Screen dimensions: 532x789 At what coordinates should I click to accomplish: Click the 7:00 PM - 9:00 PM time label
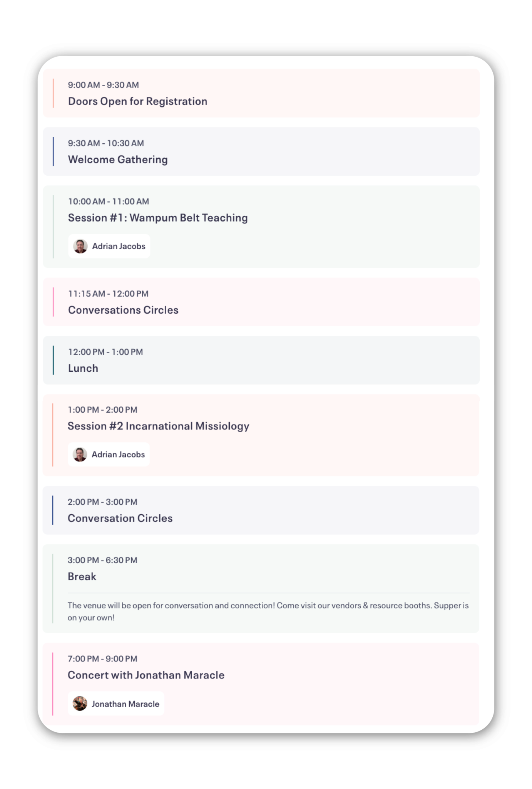click(102, 659)
